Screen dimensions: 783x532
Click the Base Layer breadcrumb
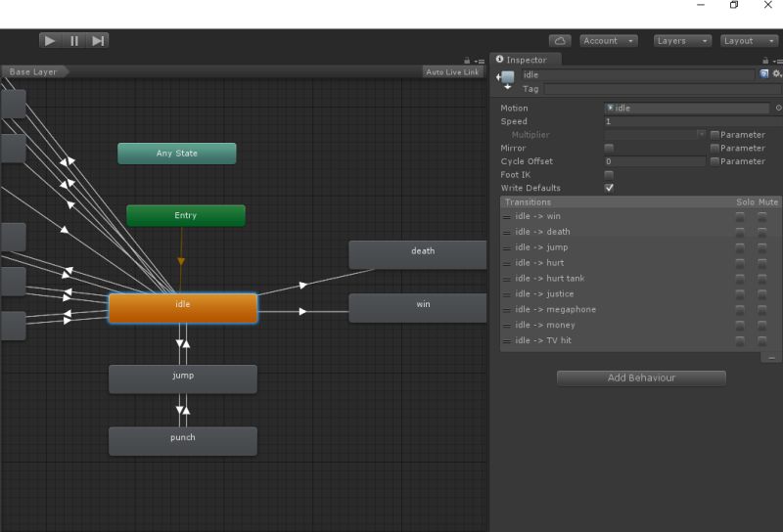click(x=34, y=71)
